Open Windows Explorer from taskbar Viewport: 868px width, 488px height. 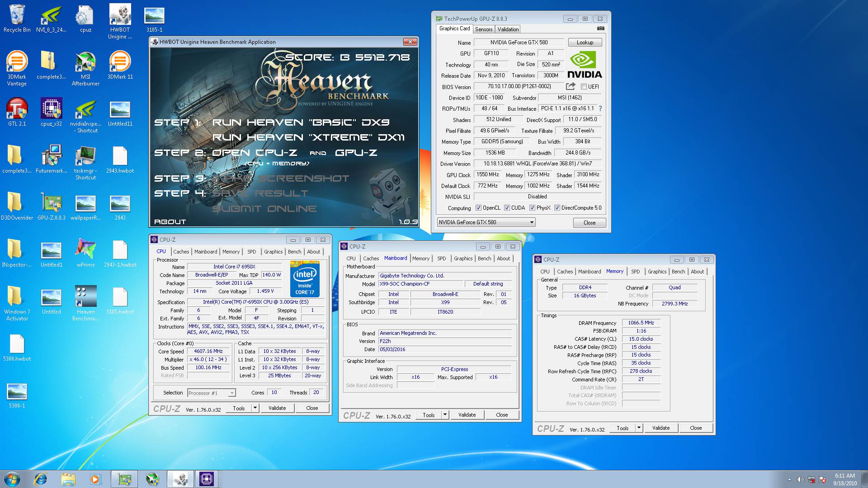pyautogui.click(x=68, y=479)
